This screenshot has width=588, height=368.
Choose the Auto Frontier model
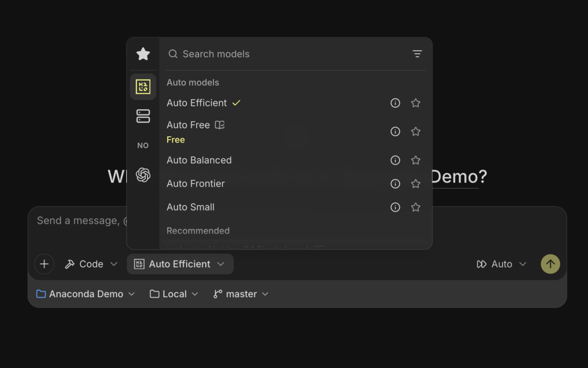(x=295, y=184)
